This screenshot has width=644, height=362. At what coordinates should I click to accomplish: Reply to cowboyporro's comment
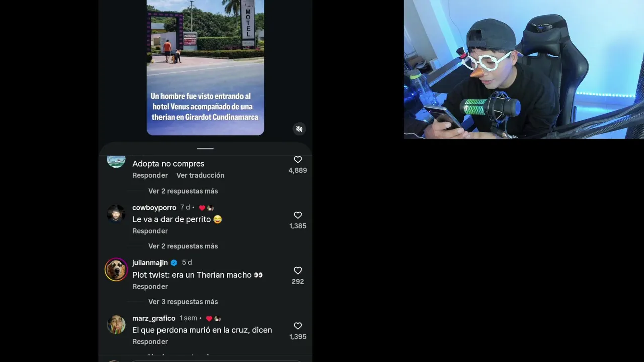[150, 231]
